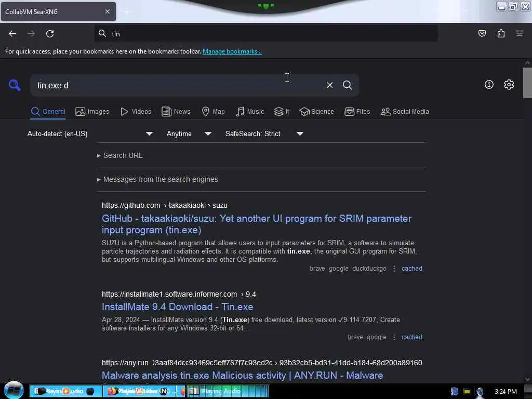Switch to the Music search tab
Viewport: 532px width, 399px height.
pos(249,112)
